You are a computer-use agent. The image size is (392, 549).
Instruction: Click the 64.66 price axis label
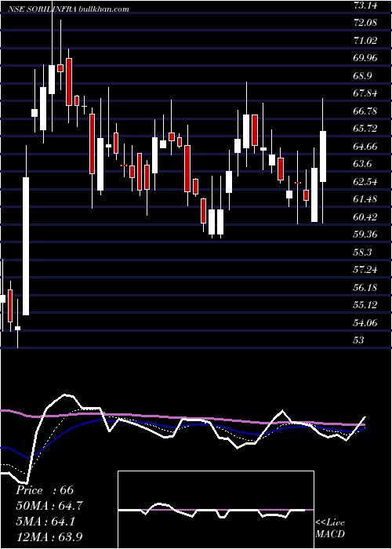pyautogui.click(x=366, y=147)
